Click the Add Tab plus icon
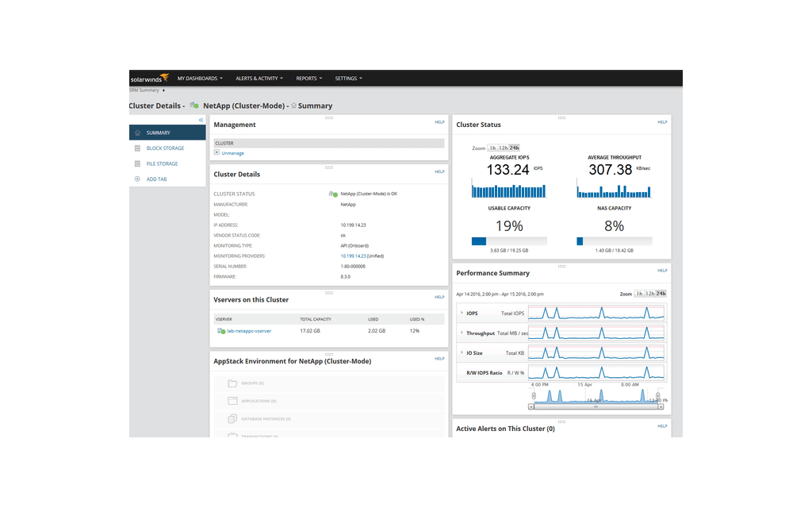The image size is (812, 508). tap(136, 179)
